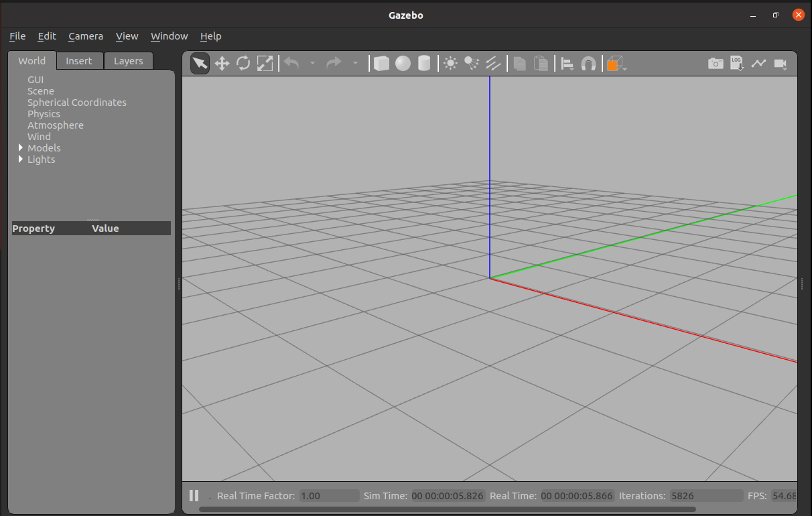Select Scene in the world tree
This screenshot has width=812, height=516.
[41, 91]
